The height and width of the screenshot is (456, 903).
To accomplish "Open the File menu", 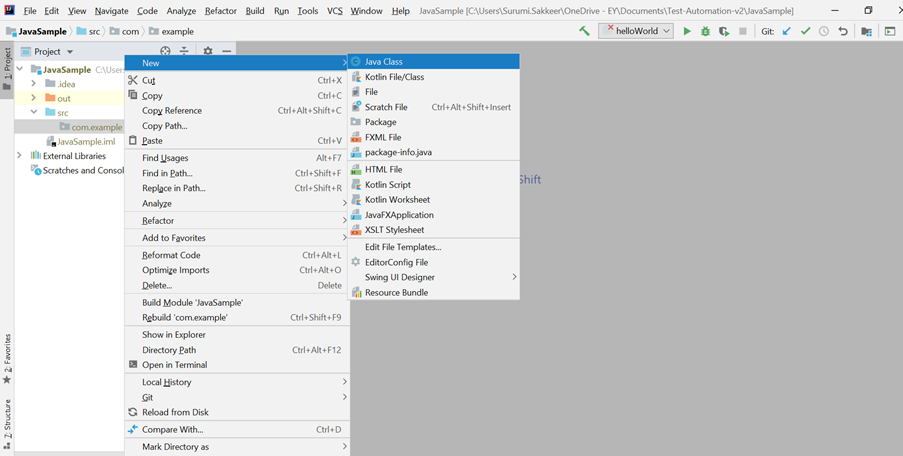I will [30, 10].
